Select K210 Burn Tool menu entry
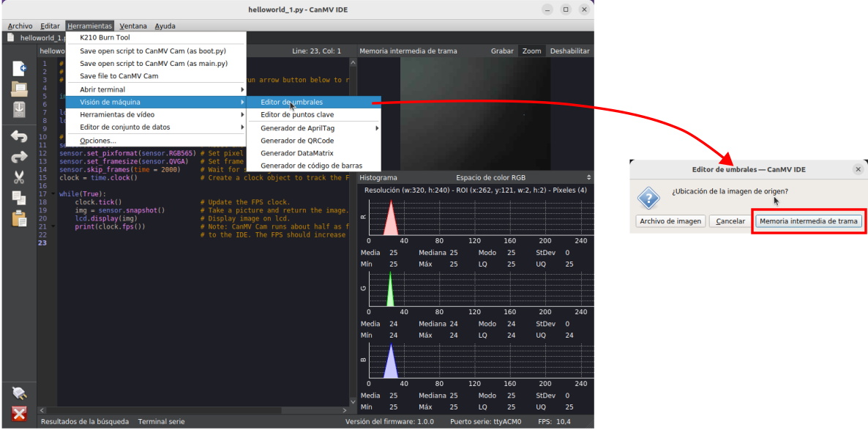The width and height of the screenshot is (868, 430). coord(156,37)
